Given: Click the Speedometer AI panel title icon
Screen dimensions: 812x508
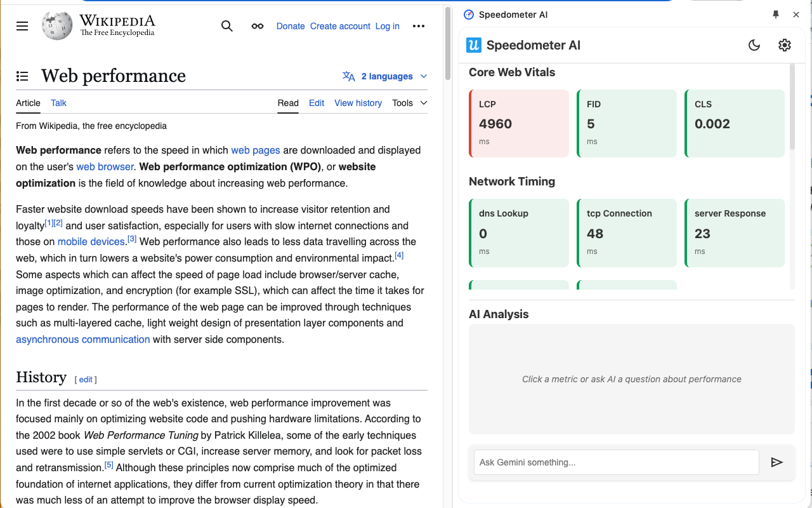Looking at the screenshot, I should pos(469,15).
